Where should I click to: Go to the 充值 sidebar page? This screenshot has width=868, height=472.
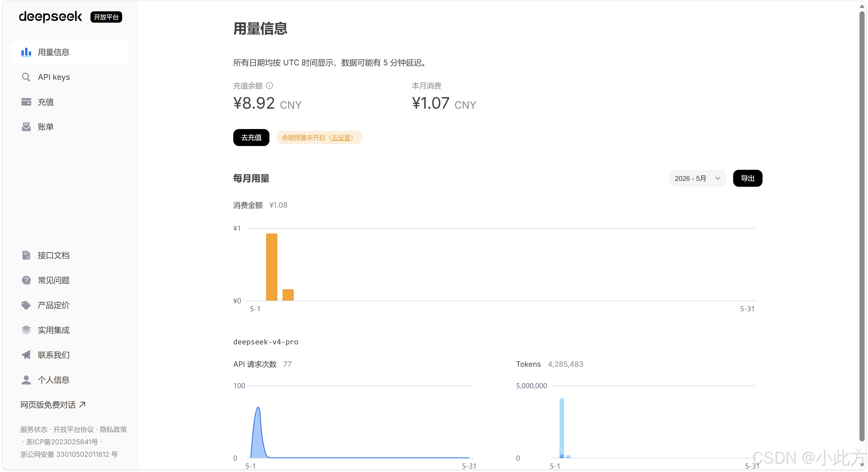(x=70, y=102)
